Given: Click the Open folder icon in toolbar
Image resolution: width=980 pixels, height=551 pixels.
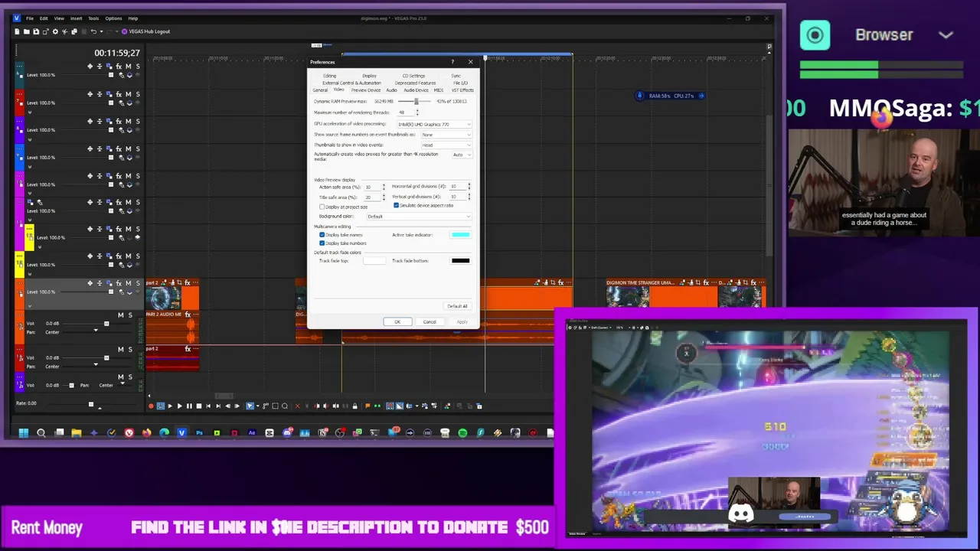Looking at the screenshot, I should 26,31.
